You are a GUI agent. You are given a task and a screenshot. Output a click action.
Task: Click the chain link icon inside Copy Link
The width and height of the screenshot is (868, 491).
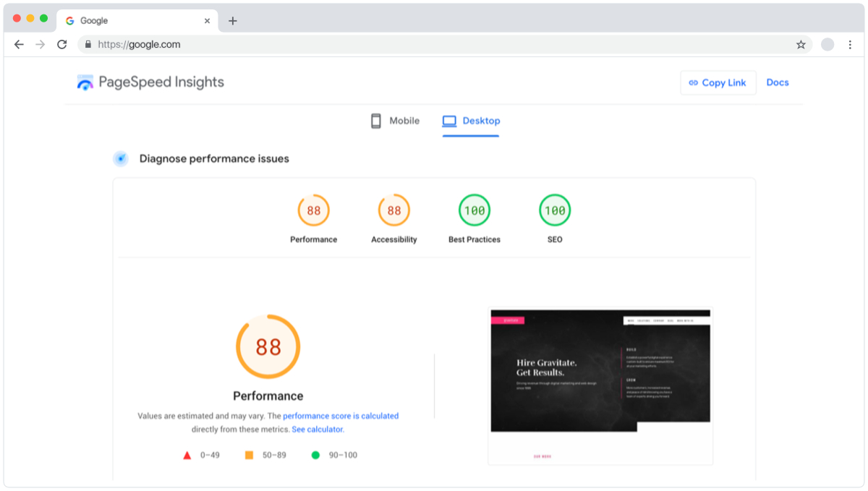pyautogui.click(x=694, y=82)
